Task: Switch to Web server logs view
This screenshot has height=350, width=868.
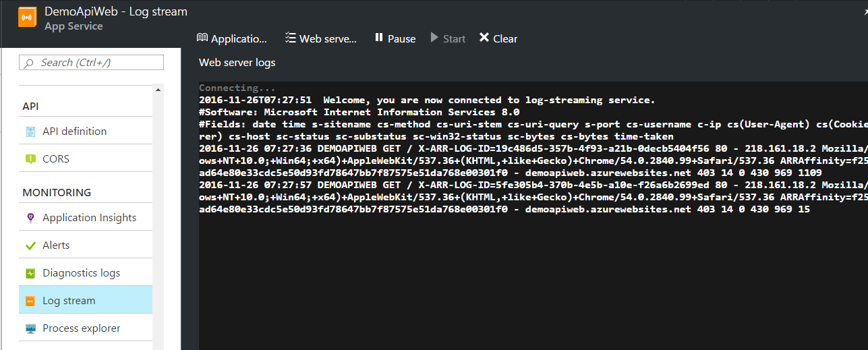Action: [321, 38]
